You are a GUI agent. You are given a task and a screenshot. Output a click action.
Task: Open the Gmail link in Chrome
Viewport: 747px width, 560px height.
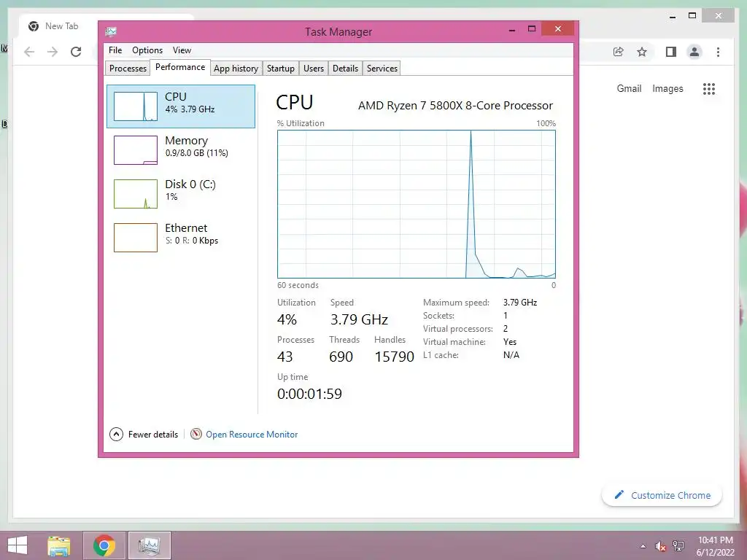tap(629, 88)
